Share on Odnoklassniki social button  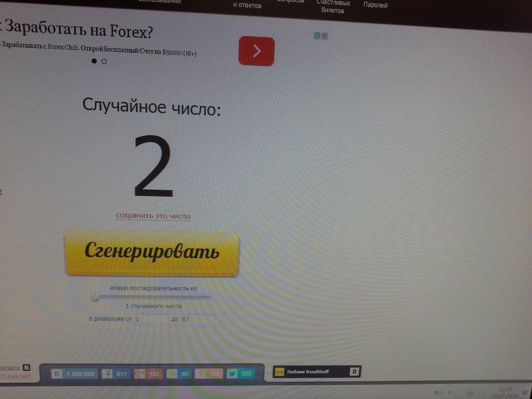(209, 374)
